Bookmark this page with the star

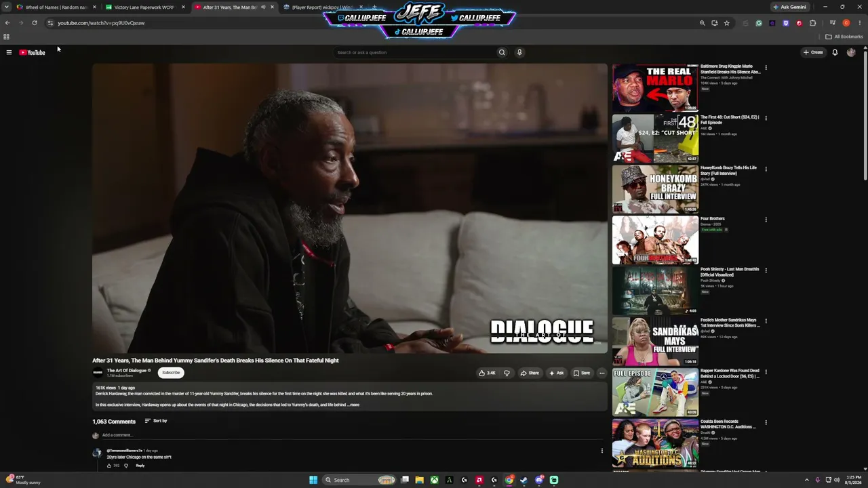tap(726, 23)
